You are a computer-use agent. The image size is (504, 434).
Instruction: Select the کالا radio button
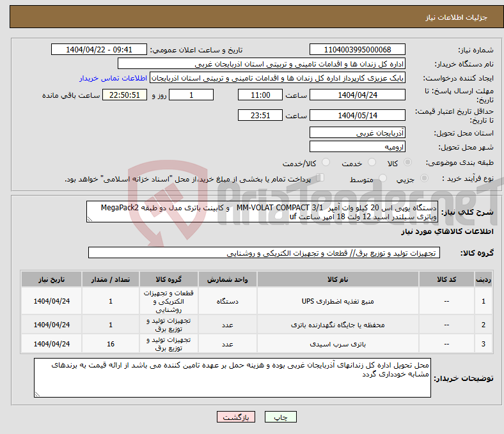point(407,162)
